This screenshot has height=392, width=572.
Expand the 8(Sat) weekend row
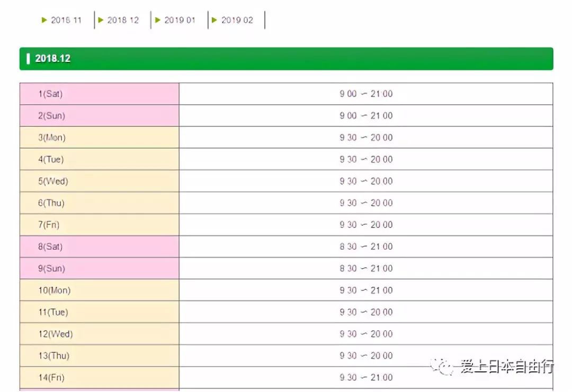click(99, 247)
